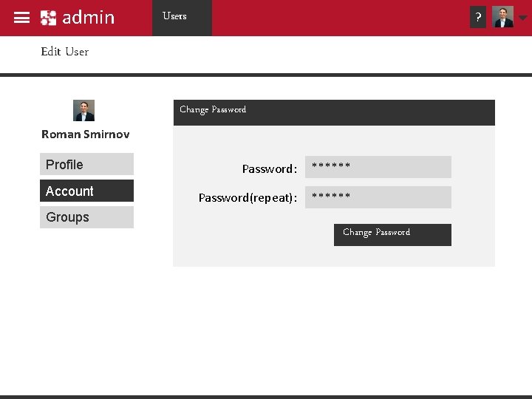Click the admin title text
Image resolution: width=532 pixels, height=399 pixels.
tap(89, 18)
